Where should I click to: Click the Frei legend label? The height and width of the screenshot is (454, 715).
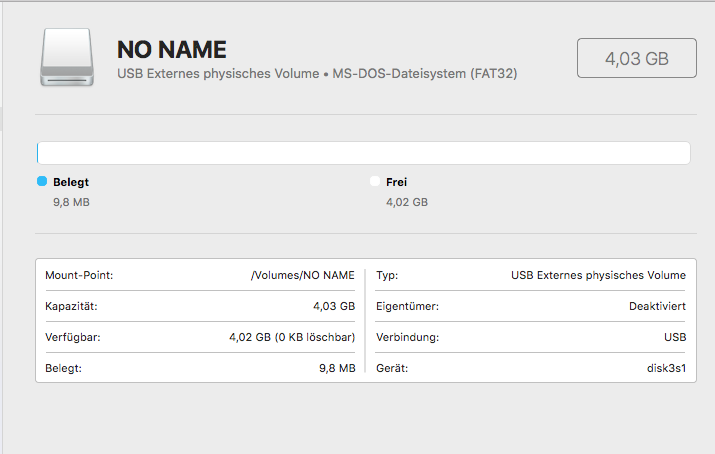pos(396,182)
